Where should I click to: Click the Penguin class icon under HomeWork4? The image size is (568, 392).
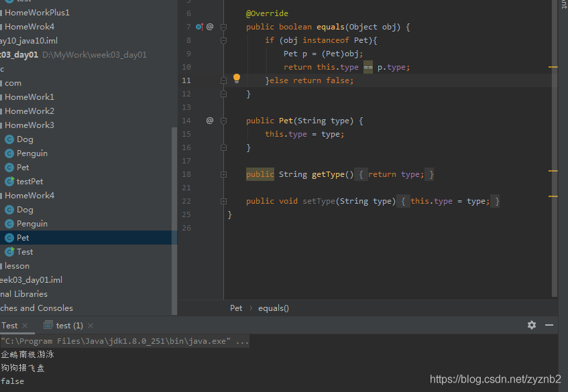tap(9, 224)
